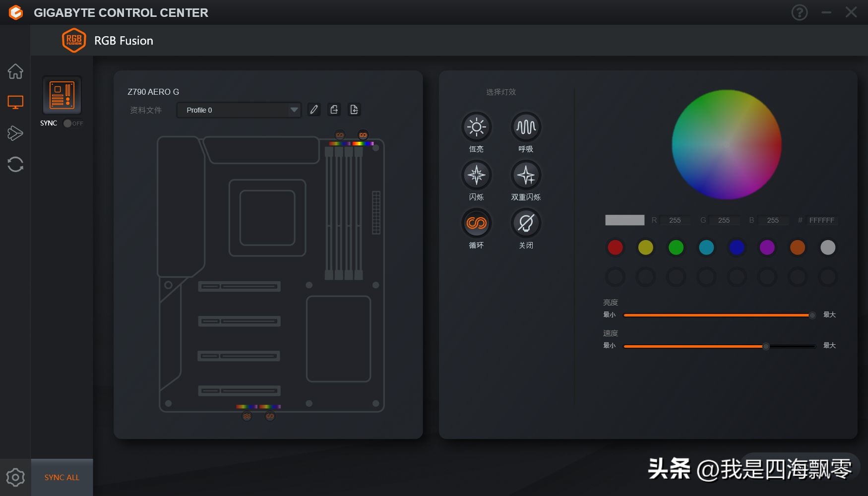
Task: Open help with the question mark icon
Action: (800, 12)
